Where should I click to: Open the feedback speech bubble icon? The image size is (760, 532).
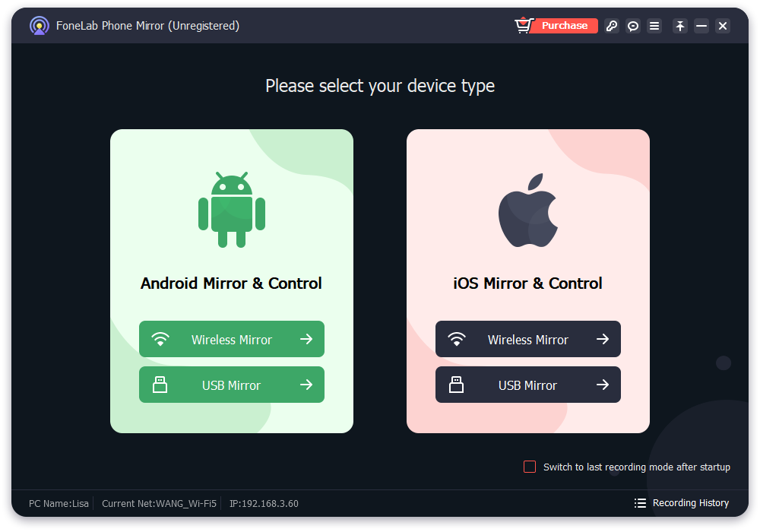coord(633,26)
